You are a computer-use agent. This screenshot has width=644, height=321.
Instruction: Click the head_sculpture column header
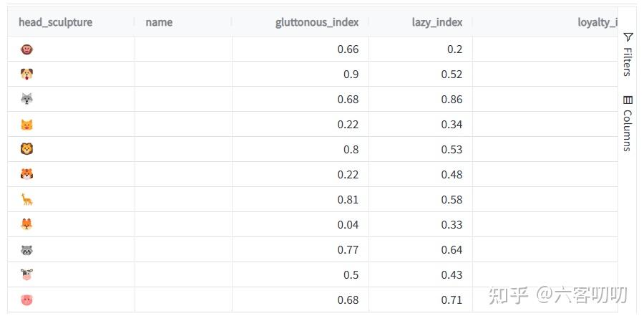55,22
